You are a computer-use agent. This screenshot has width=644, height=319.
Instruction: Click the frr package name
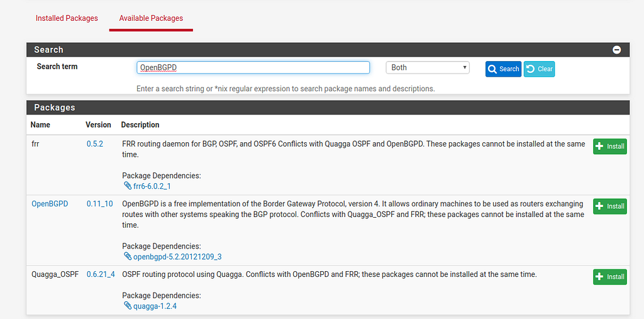point(35,144)
